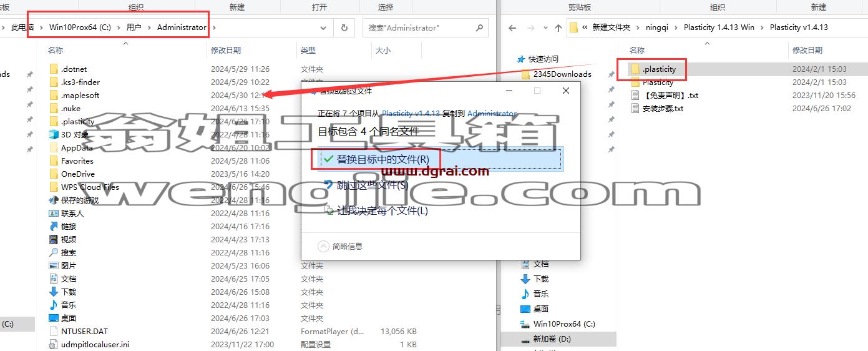The width and height of the screenshot is (868, 351).
Task: Click back arrow in right Explorer window
Action: [x=512, y=27]
